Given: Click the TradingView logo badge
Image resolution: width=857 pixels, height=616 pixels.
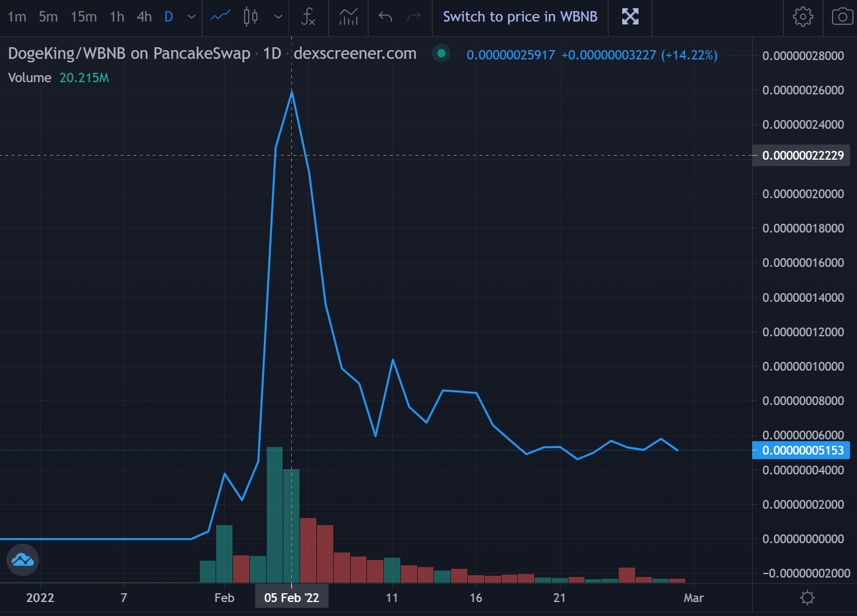Looking at the screenshot, I should click(x=23, y=559).
